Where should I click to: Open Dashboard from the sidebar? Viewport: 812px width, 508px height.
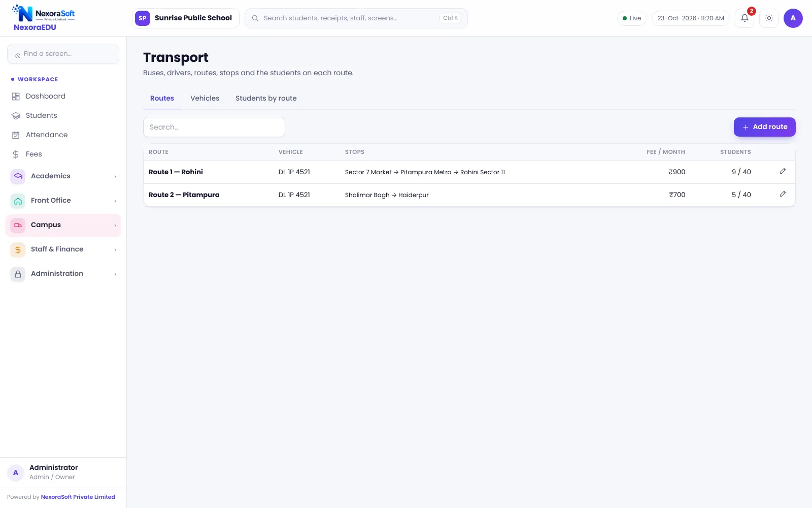pyautogui.click(x=63, y=97)
